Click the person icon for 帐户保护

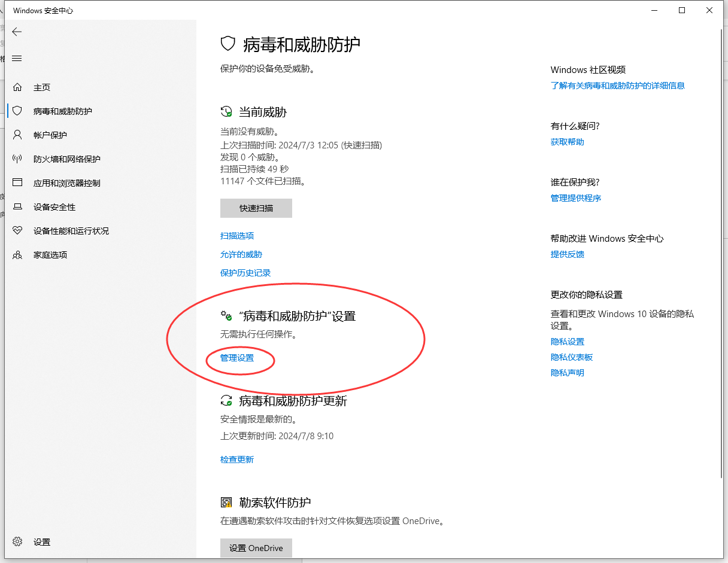point(17,135)
